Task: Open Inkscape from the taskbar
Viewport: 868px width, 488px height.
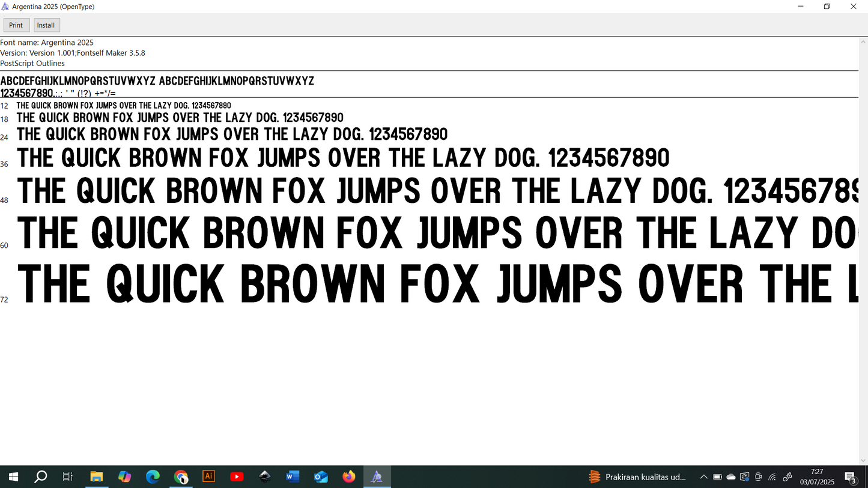Action: tap(264, 477)
